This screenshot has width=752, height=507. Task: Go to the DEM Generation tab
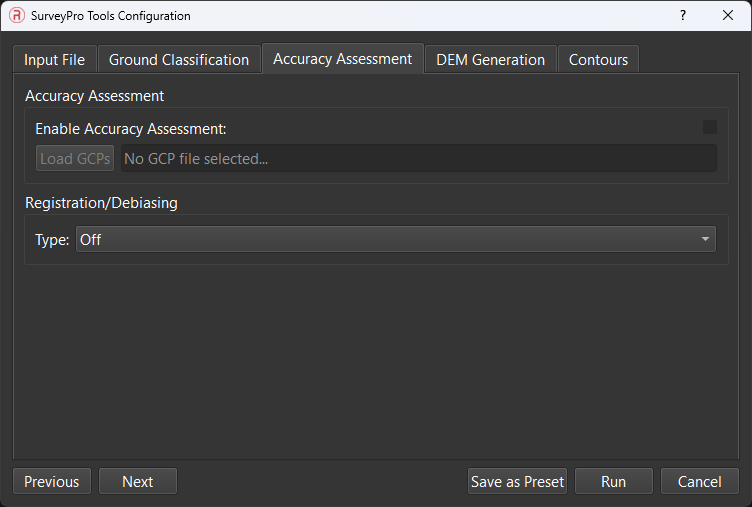point(490,60)
